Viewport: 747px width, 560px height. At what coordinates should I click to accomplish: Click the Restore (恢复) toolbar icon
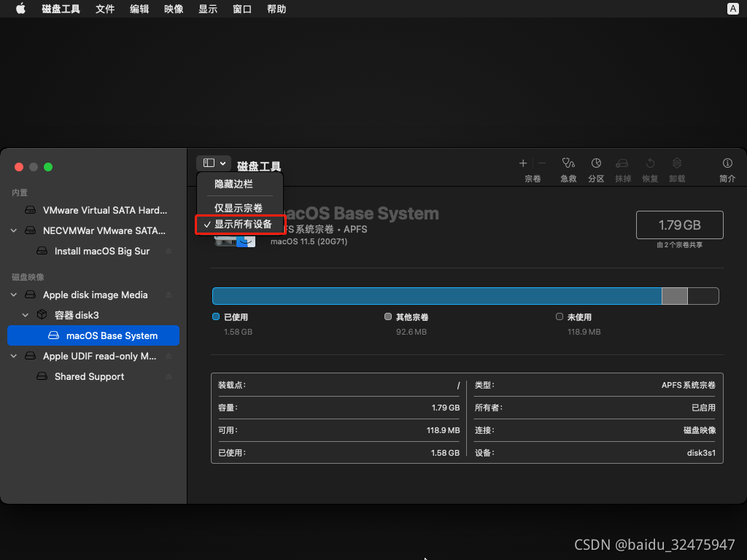tap(650, 163)
